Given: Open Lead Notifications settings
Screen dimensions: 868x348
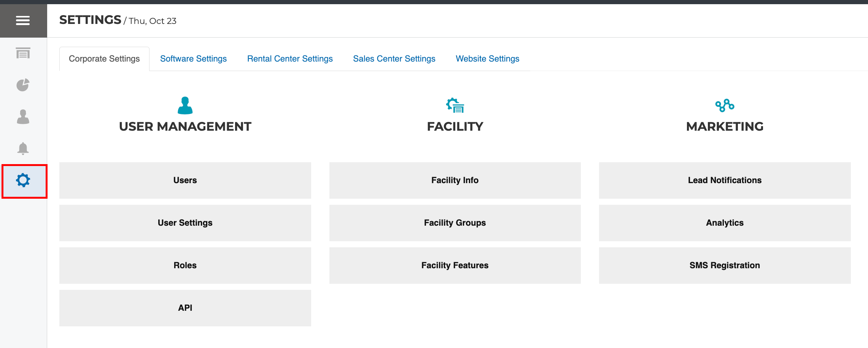Looking at the screenshot, I should 725,180.
